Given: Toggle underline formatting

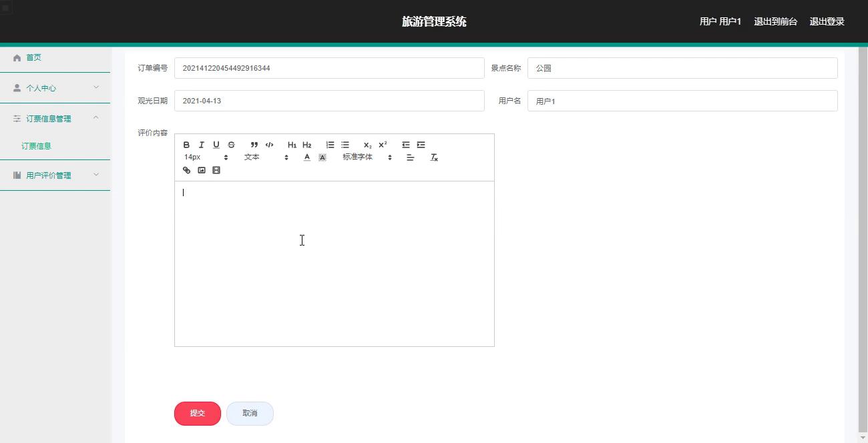Looking at the screenshot, I should (216, 145).
